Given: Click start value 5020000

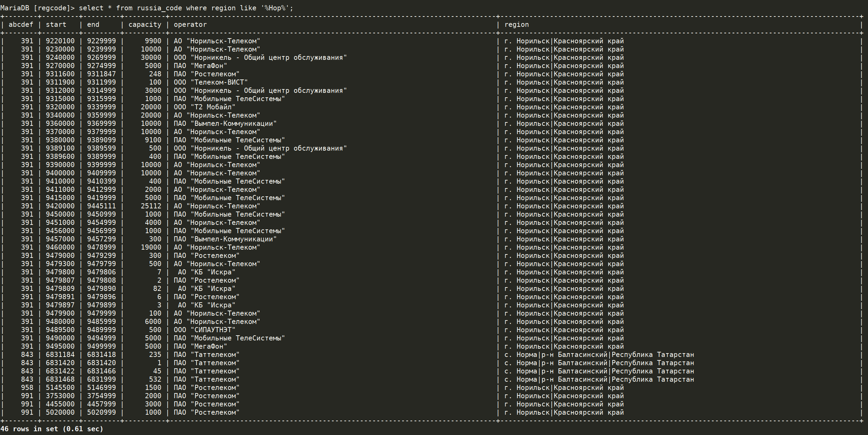Looking at the screenshot, I should click(x=60, y=412).
